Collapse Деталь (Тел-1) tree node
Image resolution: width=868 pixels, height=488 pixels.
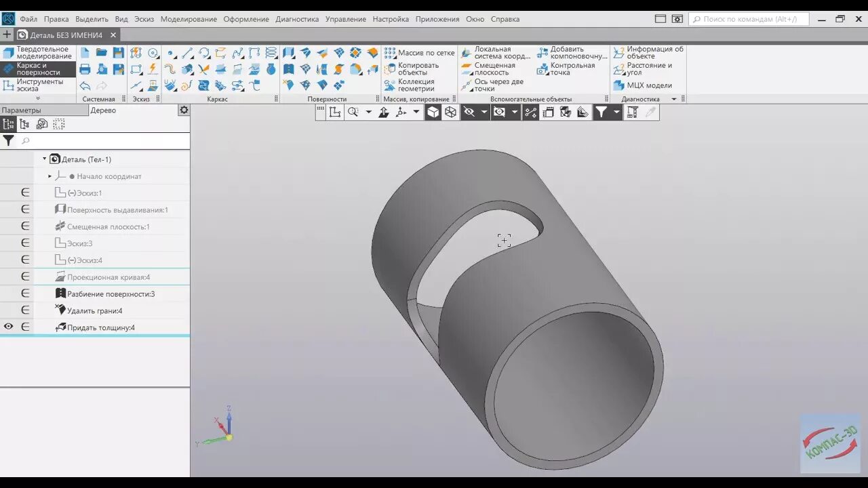pos(45,159)
